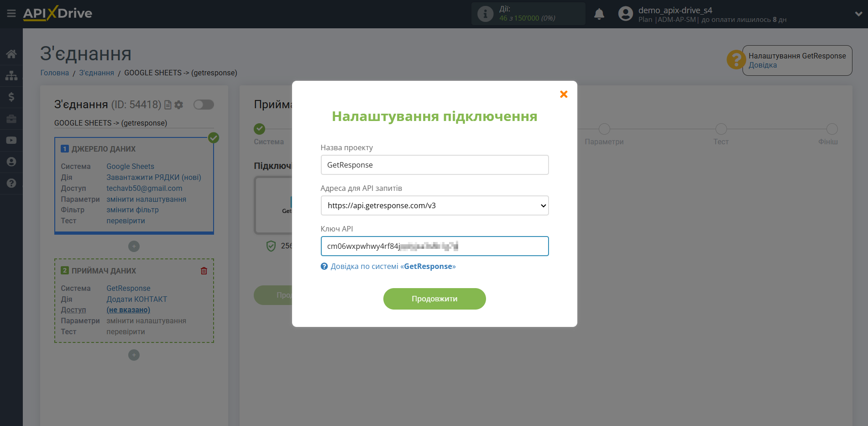Focus the project name field

tap(434, 165)
